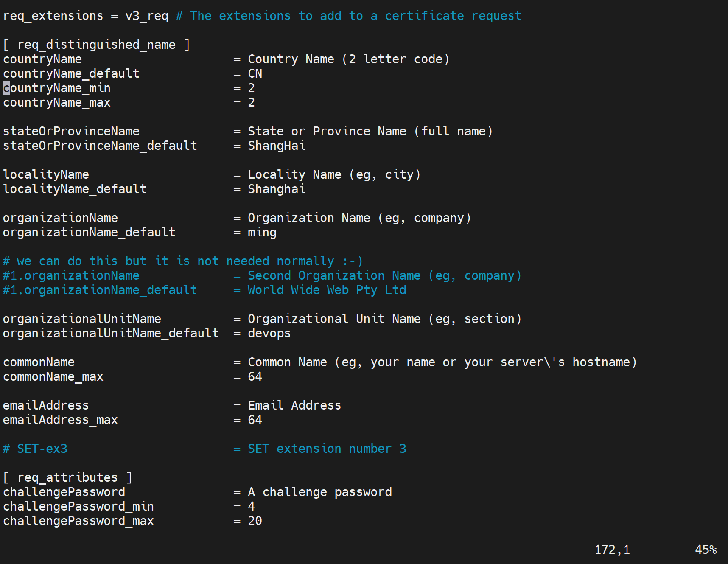Click the stateOrProvinceName key
728x564 pixels.
[71, 131]
